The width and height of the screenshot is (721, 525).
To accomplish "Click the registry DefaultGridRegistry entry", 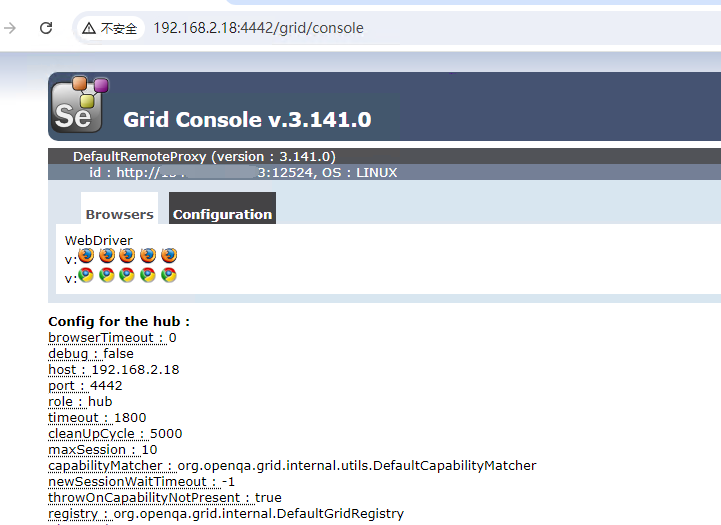I will 226,514.
